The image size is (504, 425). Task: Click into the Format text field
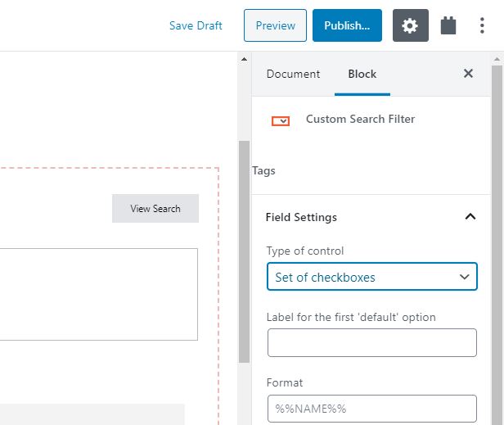pyautogui.click(x=371, y=408)
